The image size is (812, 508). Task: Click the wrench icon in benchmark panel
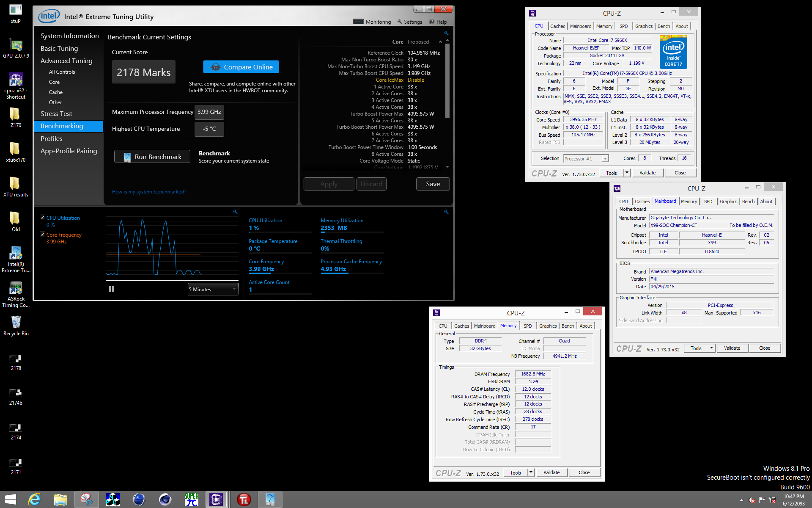pos(446,33)
